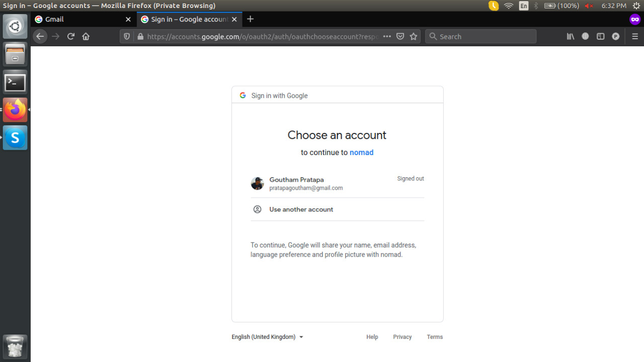644x362 pixels.
Task: Open language dropdown English (United Kingdom)
Action: 267,337
